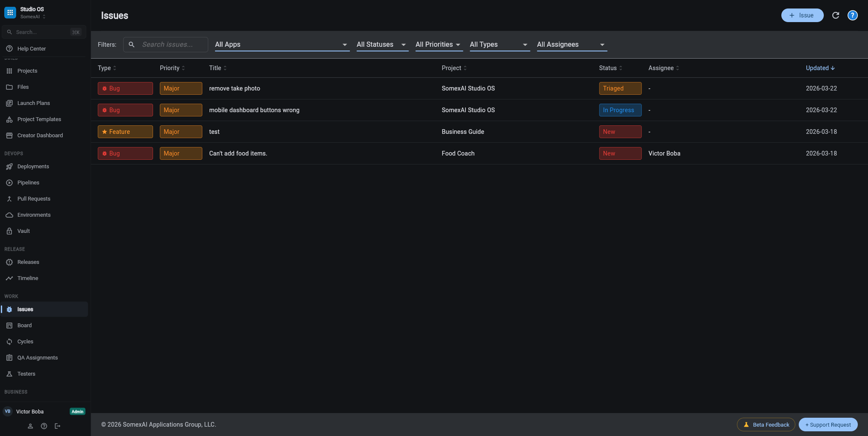
Task: Switch to the Board view
Action: click(24, 325)
